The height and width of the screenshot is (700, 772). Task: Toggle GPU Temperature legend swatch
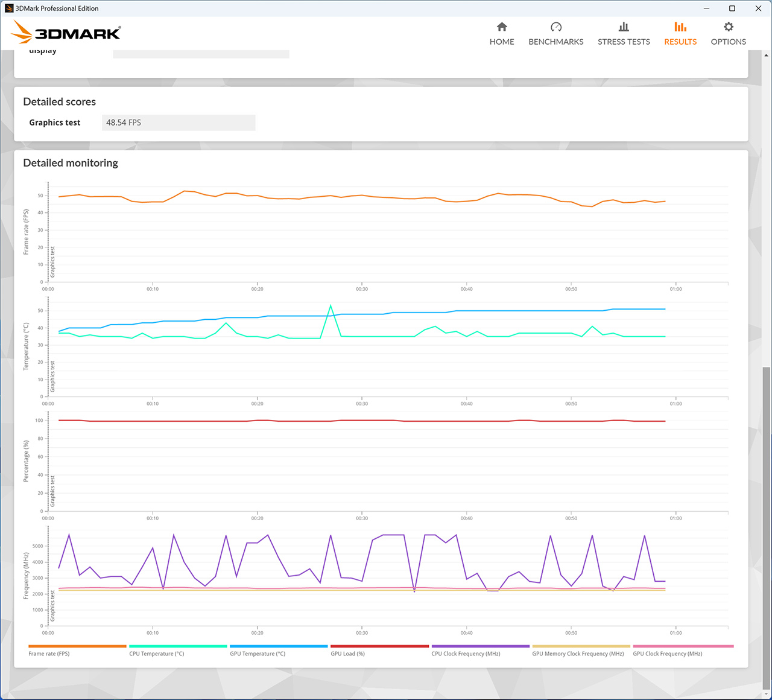pyautogui.click(x=279, y=646)
